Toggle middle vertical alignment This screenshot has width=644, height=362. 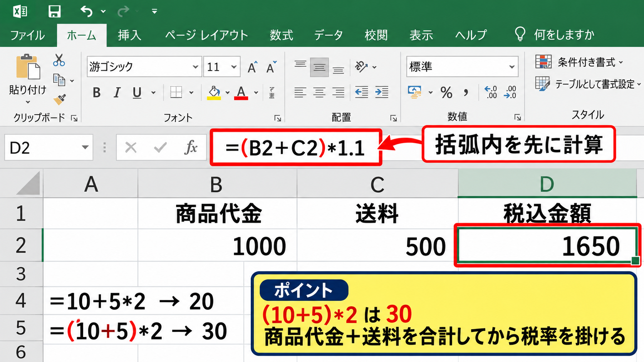(x=319, y=67)
